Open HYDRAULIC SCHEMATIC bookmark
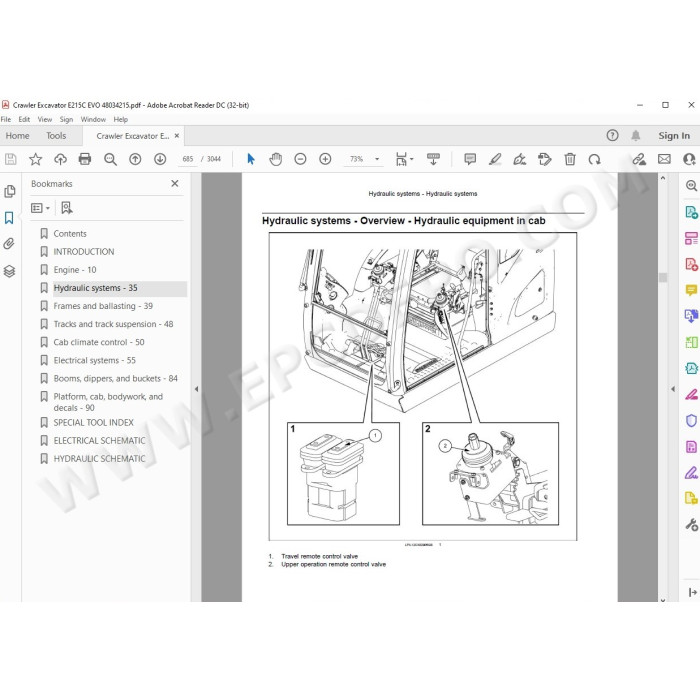The height and width of the screenshot is (700, 700). pos(99,458)
